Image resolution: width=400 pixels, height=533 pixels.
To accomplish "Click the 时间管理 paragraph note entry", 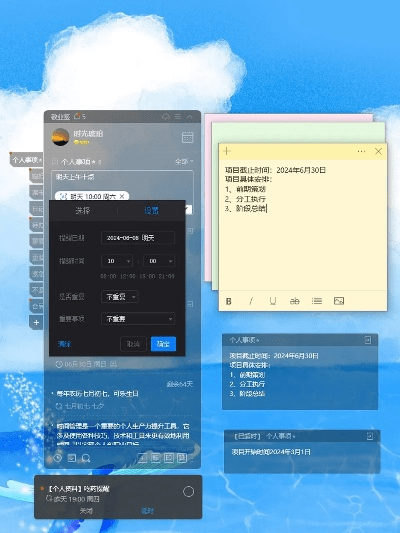I will pyautogui.click(x=122, y=434).
